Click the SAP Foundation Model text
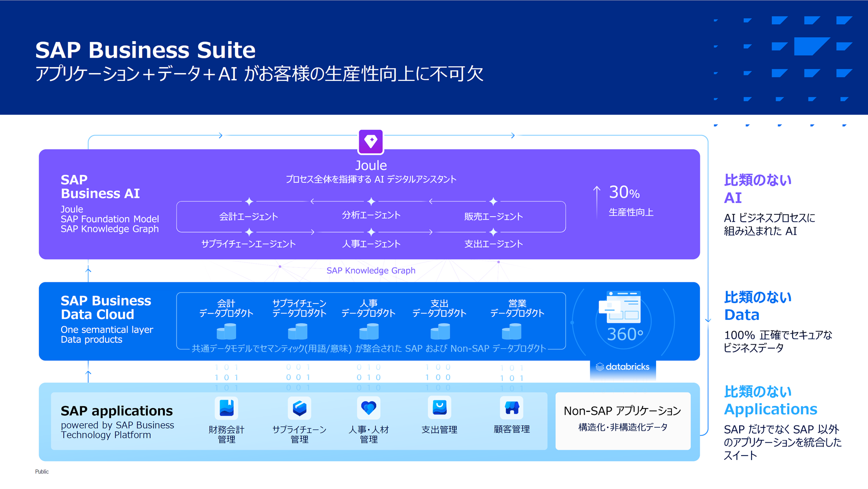 [x=110, y=219]
